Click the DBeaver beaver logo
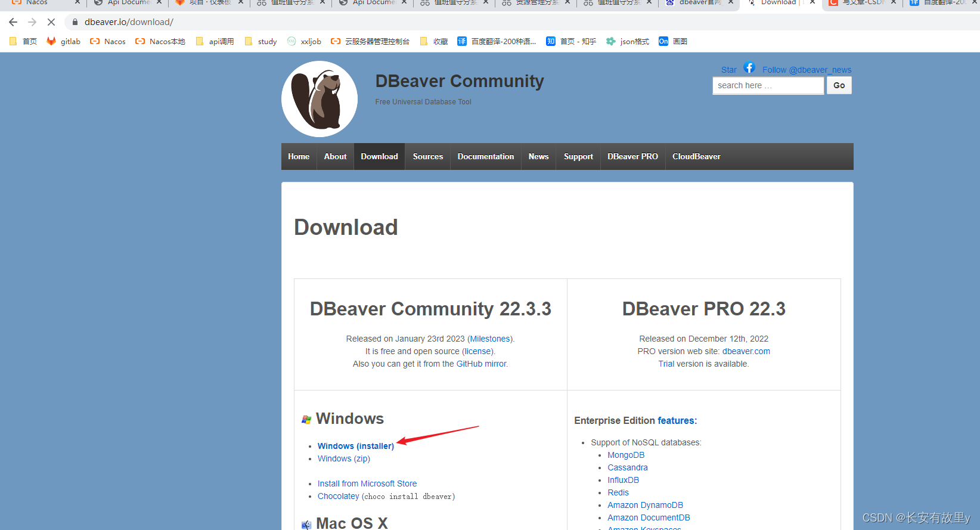Viewport: 980px width, 530px height. (320, 99)
